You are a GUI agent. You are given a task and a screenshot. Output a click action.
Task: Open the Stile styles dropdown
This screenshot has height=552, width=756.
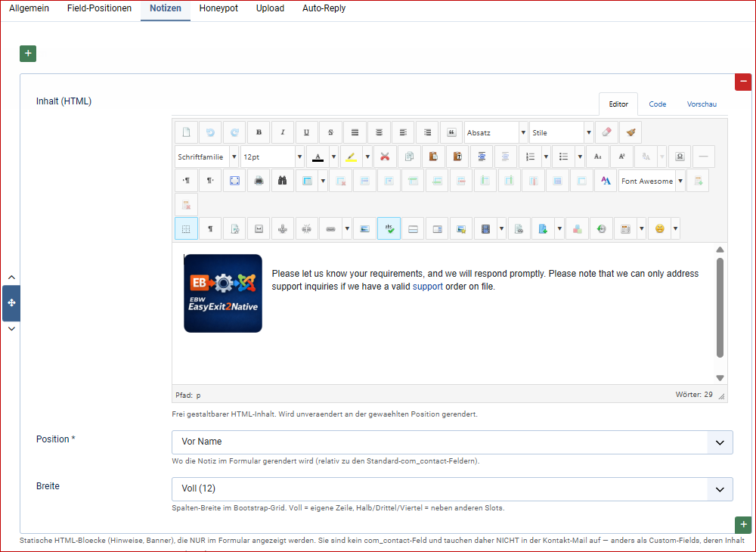point(561,132)
